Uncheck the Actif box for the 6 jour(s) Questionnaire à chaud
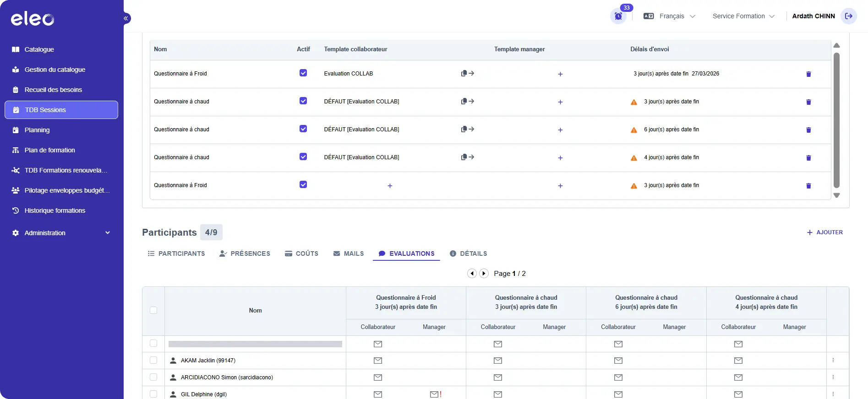Screen dimensions: 868x399 303,129
